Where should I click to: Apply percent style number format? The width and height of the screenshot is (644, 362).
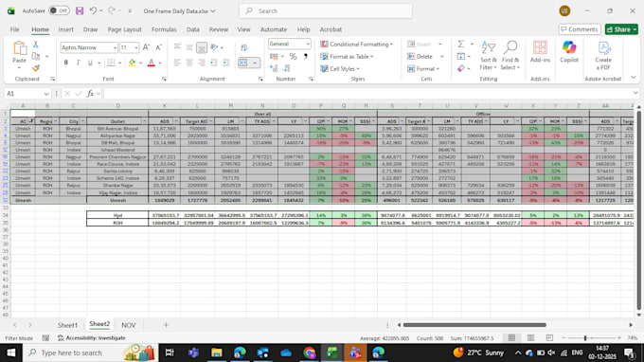point(293,56)
